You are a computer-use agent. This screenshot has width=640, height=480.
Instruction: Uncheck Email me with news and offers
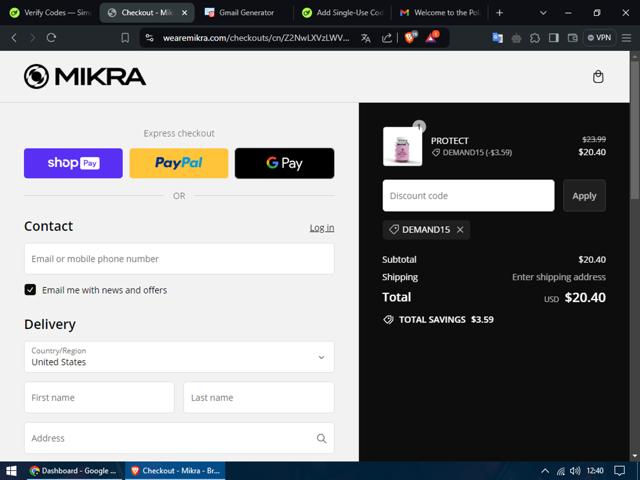(x=30, y=290)
